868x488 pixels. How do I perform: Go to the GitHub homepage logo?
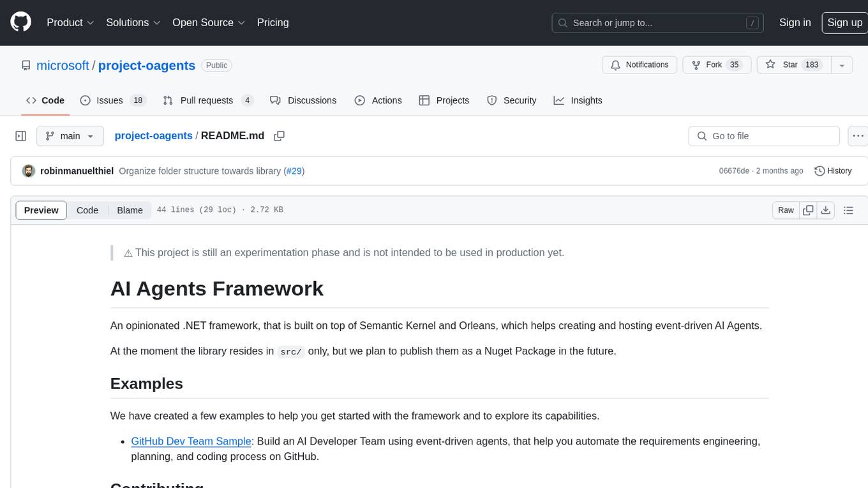point(21,22)
